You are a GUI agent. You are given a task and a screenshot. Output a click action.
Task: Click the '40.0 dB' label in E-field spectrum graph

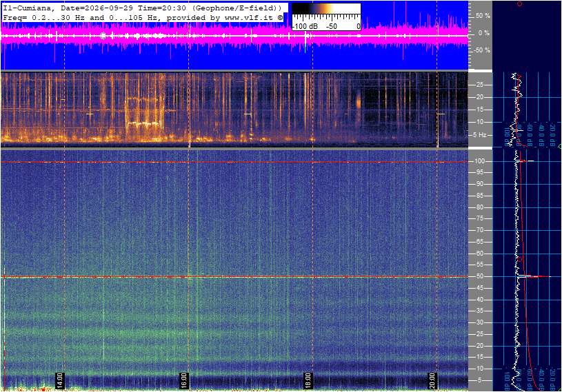pos(542,380)
